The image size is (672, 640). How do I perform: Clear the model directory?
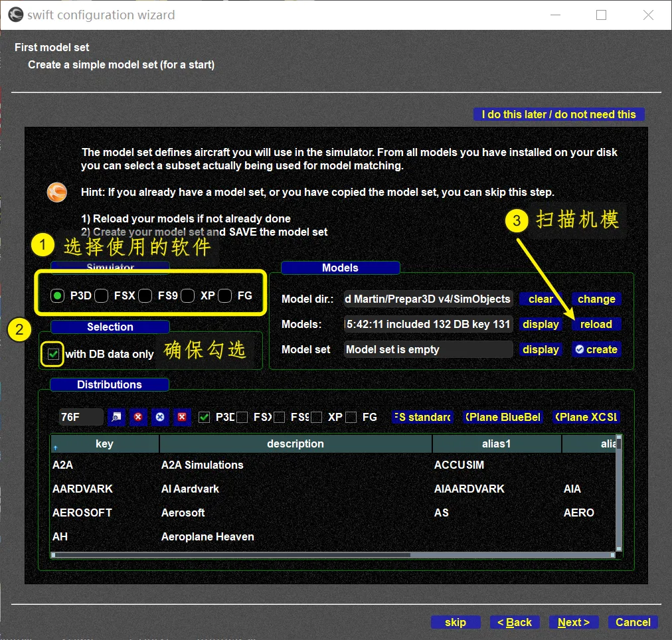tap(541, 299)
